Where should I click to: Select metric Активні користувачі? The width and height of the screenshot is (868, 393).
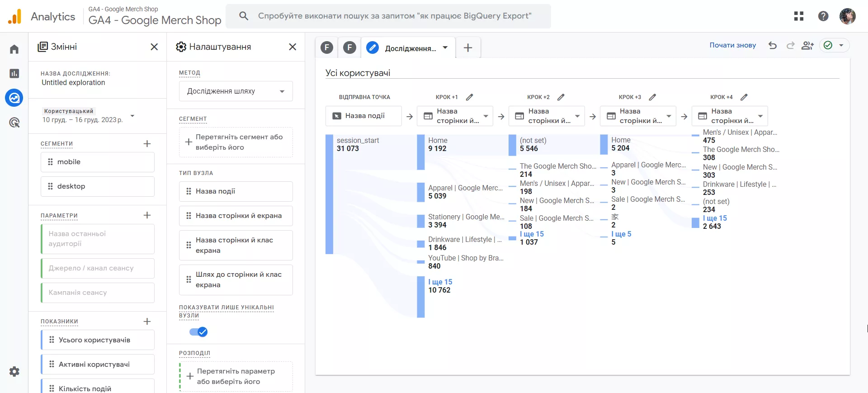(x=98, y=365)
